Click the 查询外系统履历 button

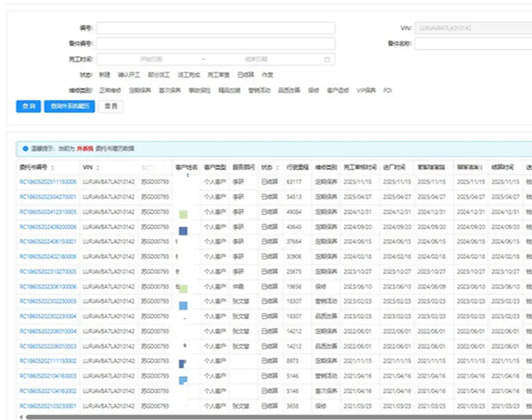point(70,106)
